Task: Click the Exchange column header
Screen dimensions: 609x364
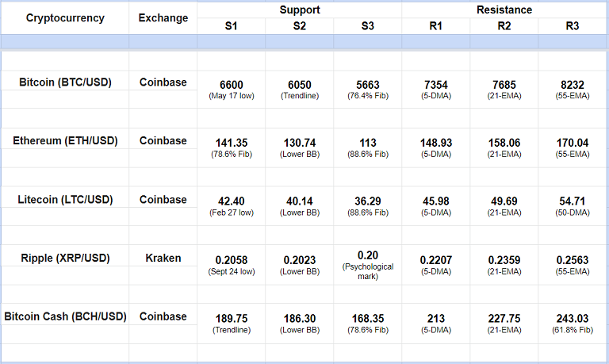Action: pyautogui.click(x=163, y=18)
